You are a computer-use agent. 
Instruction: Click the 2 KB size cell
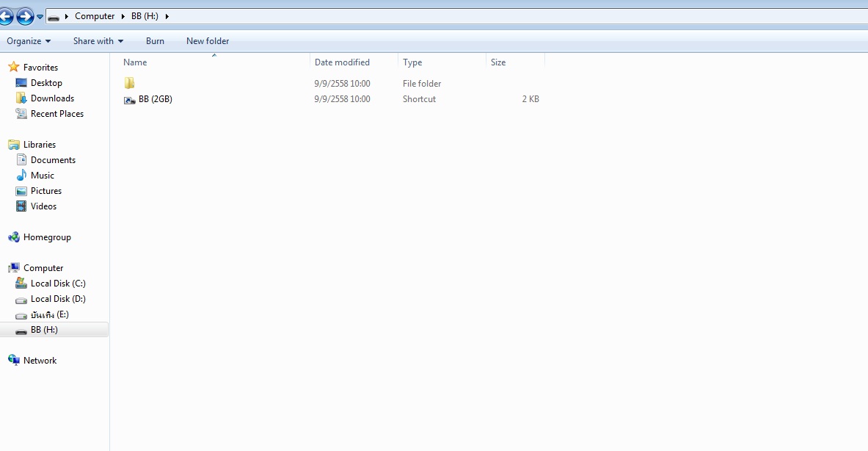(x=530, y=99)
